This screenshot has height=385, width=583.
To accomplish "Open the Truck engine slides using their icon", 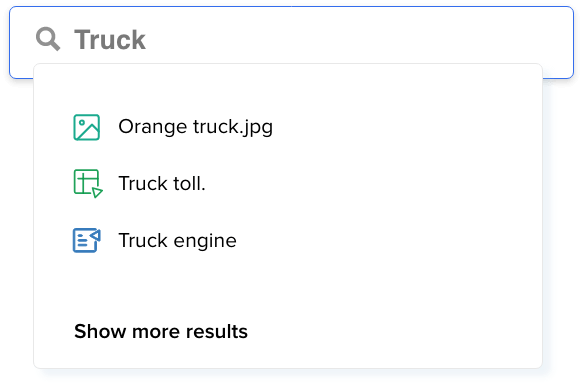I will coord(87,240).
